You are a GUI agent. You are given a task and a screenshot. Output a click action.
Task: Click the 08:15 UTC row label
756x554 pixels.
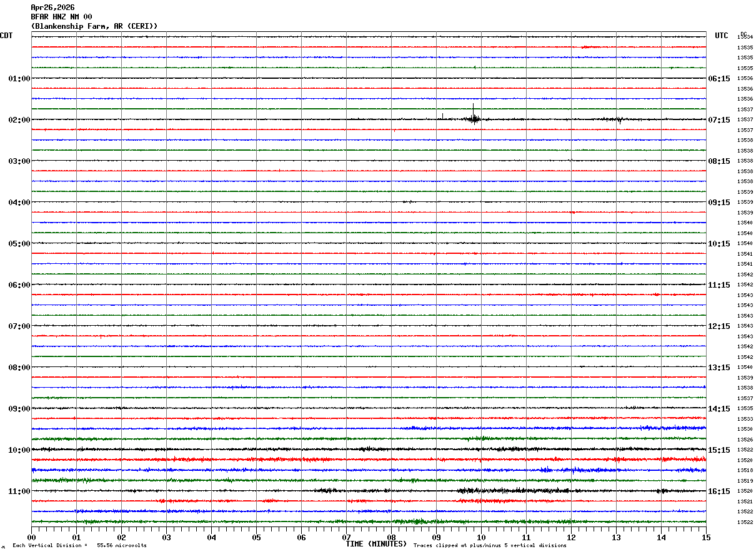tap(719, 161)
